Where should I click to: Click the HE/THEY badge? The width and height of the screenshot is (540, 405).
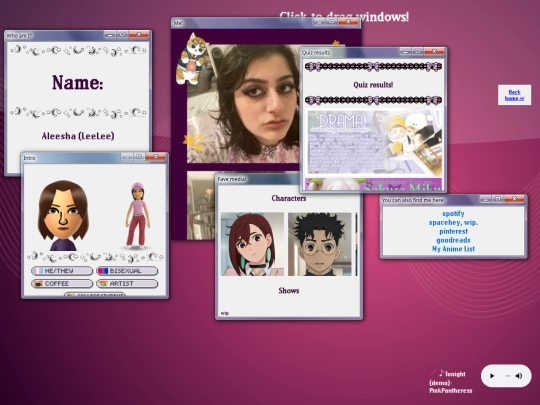point(62,271)
